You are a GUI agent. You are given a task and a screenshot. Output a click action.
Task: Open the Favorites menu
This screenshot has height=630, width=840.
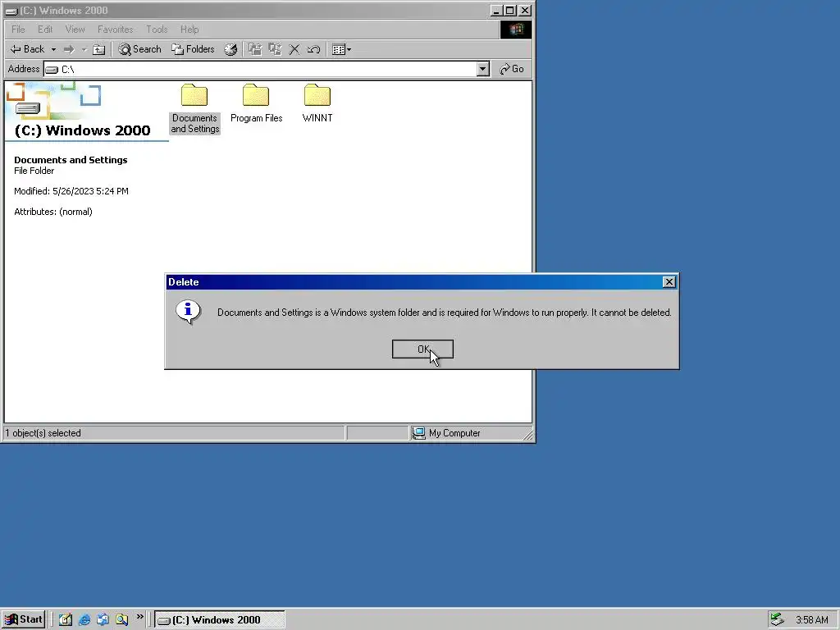115,30
